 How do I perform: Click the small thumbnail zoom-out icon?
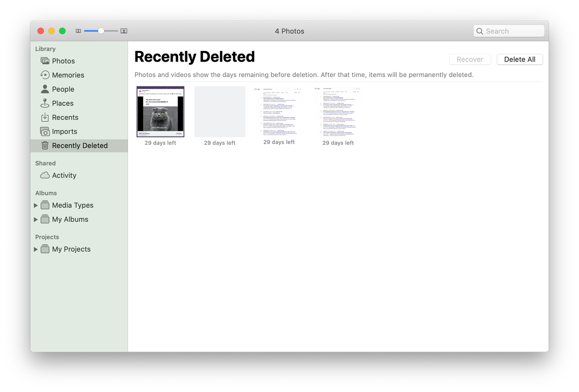click(x=78, y=31)
